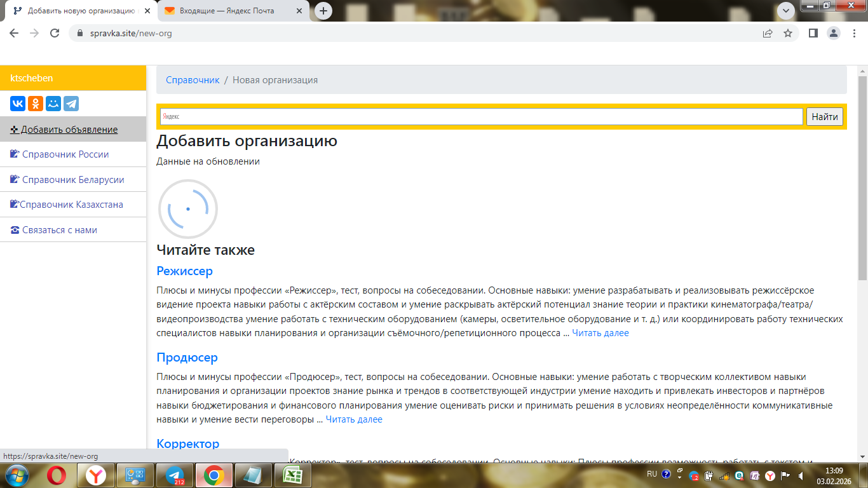Image resolution: width=868 pixels, height=488 pixels.
Task: Open the help icon in system tray
Action: 666,474
